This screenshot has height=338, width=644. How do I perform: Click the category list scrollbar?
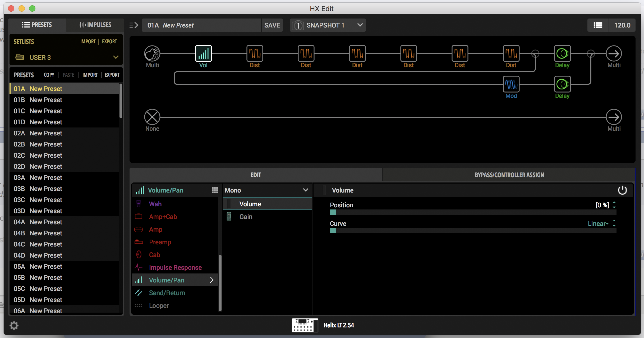(x=220, y=283)
